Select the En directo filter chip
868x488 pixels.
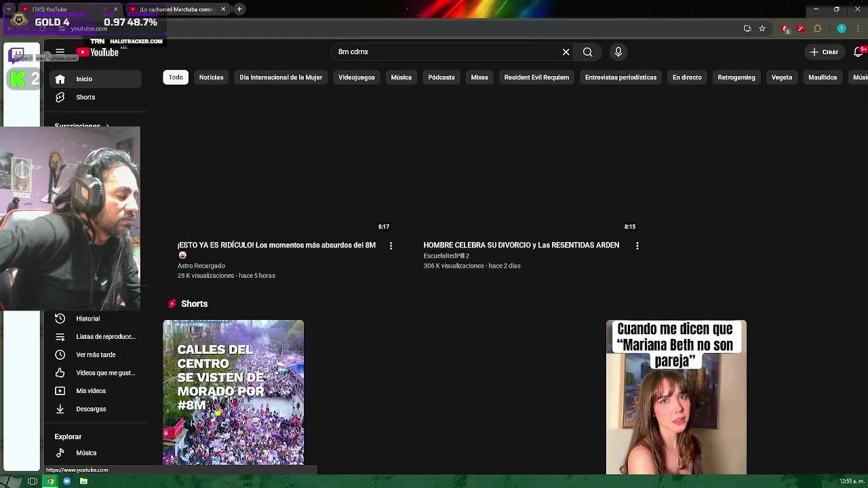(687, 77)
